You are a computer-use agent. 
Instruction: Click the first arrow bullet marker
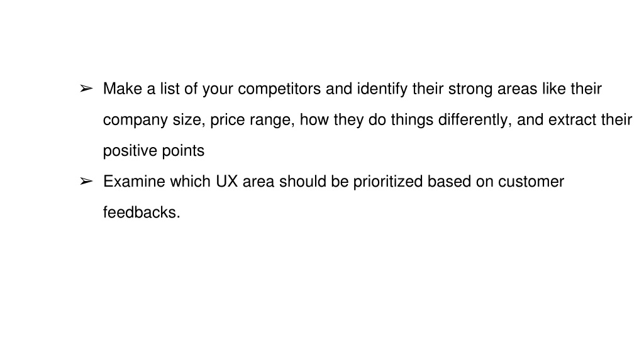pos(86,89)
